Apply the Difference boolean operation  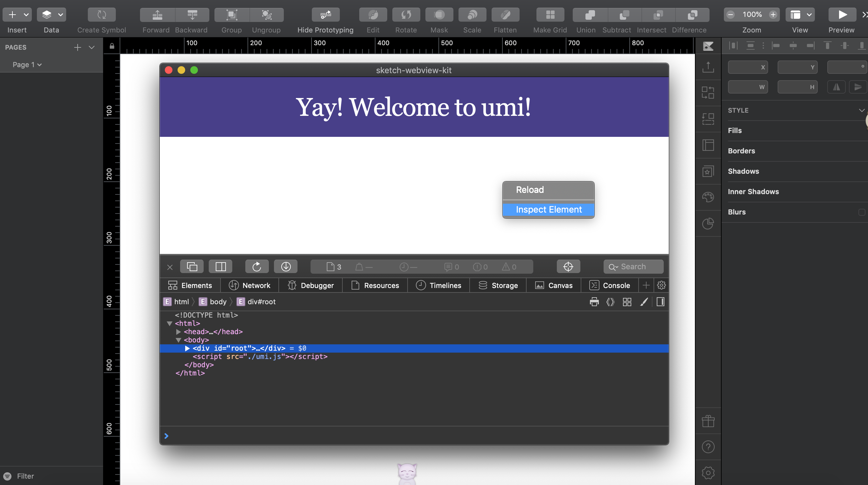692,15
